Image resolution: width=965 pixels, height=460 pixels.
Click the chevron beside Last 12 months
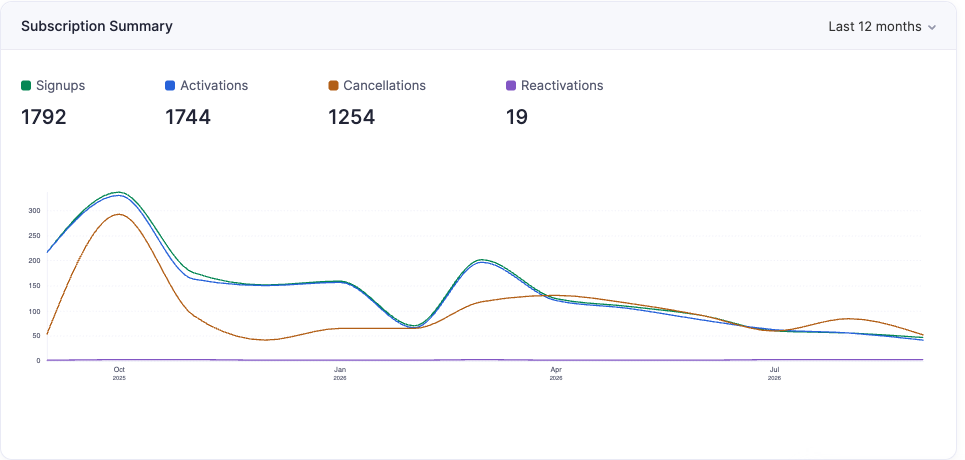(x=932, y=28)
